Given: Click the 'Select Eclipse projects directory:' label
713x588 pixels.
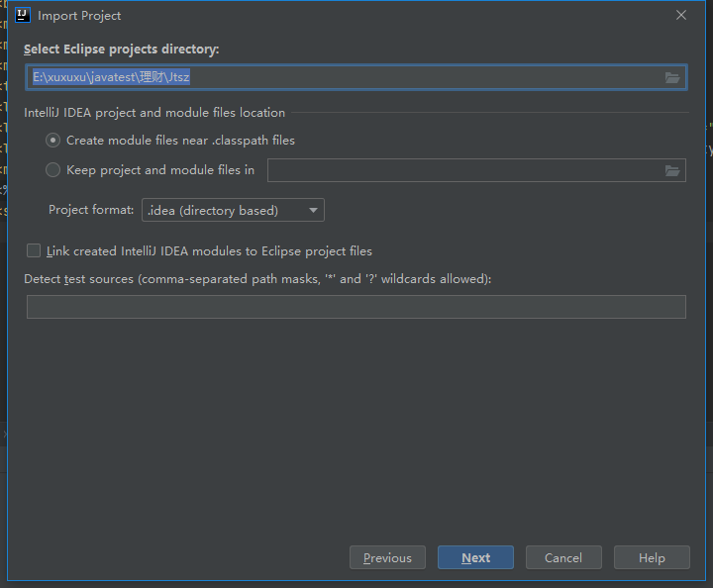Looking at the screenshot, I should coord(122,49).
